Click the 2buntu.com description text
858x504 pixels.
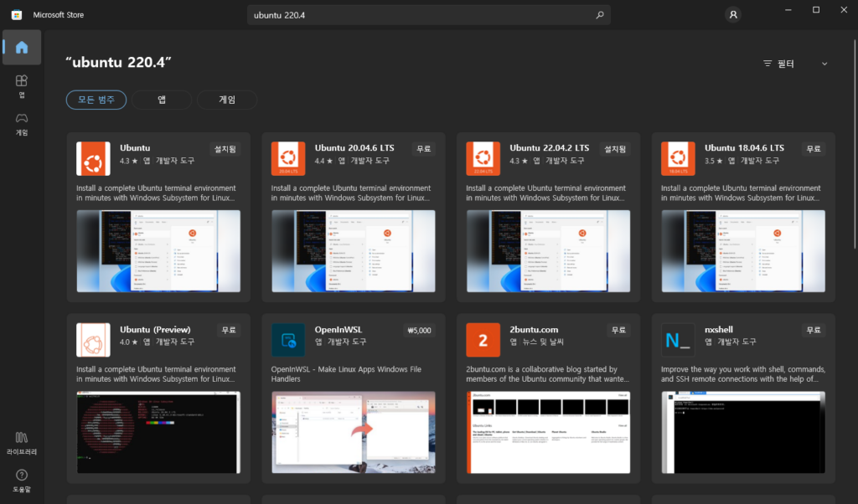click(x=547, y=374)
